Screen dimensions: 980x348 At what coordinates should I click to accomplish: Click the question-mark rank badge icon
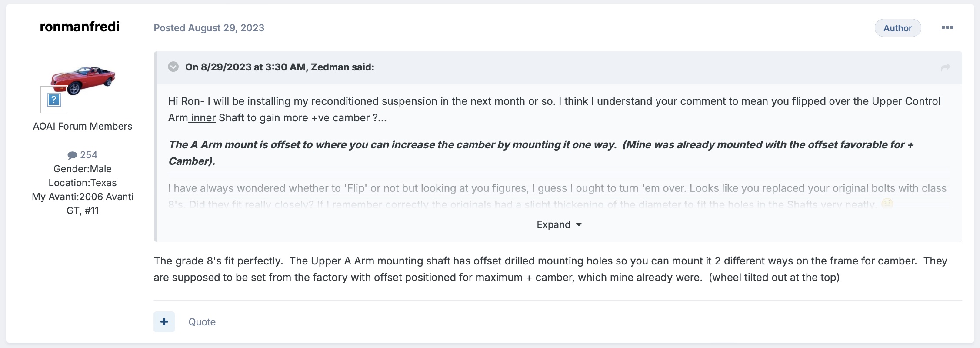(x=54, y=100)
